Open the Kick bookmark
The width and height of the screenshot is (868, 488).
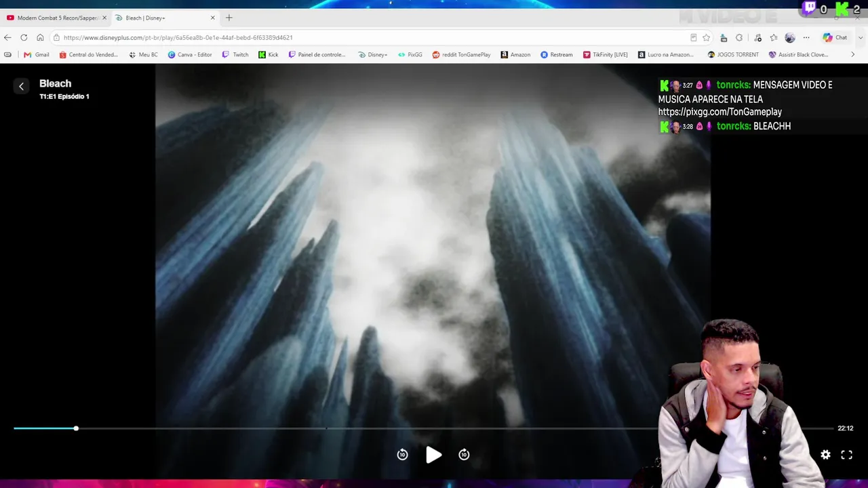pos(269,54)
